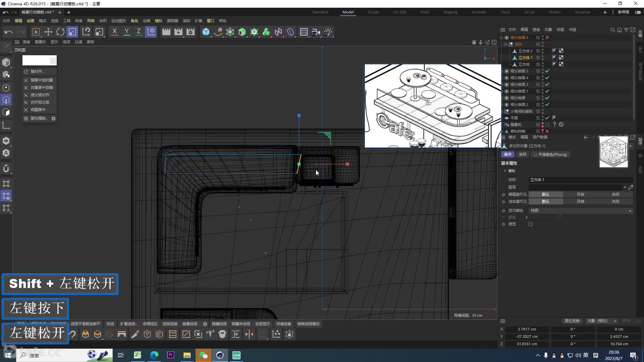Toggle red X on 细分曲面.6
Viewport: 644px width, 362px height.
[547, 38]
